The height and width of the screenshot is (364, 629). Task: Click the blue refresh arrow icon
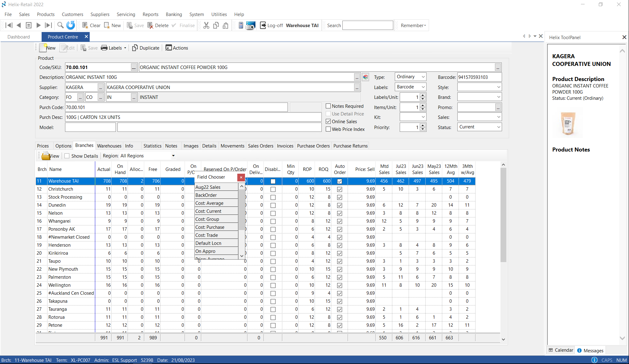pos(71,25)
